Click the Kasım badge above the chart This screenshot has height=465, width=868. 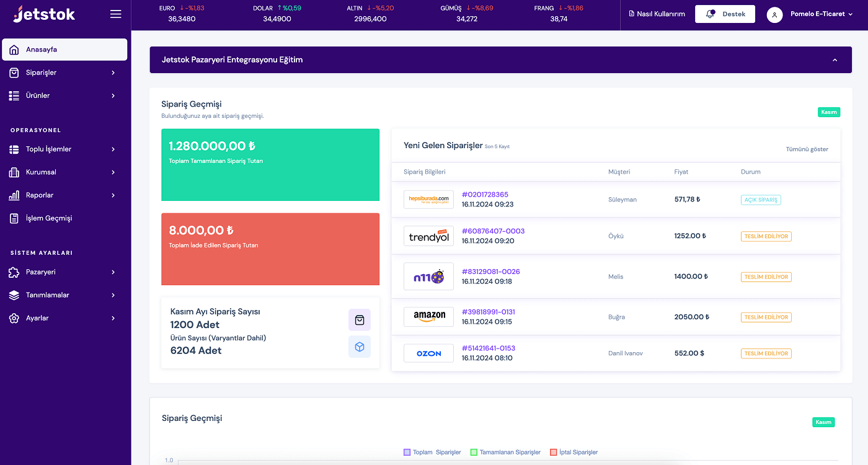(x=823, y=422)
